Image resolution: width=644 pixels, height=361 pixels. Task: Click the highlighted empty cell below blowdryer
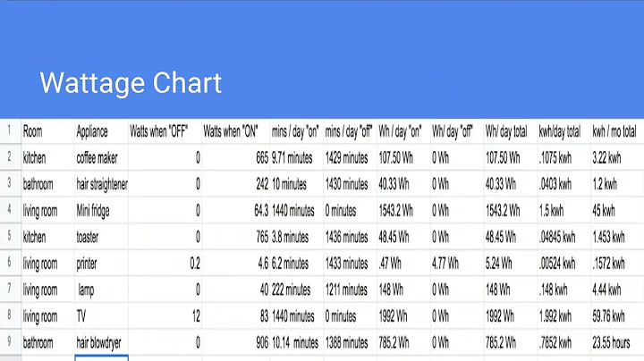(102, 357)
